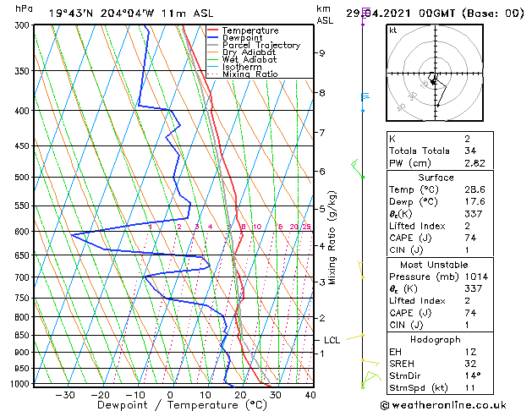The height and width of the screenshot is (411, 532).
Task: Click the Most Unstable section heading
Action: pos(434,265)
